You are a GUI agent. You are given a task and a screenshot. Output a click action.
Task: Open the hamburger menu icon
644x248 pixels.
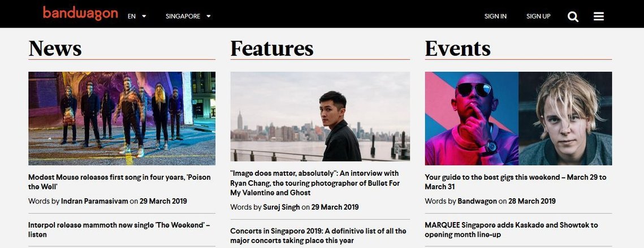click(598, 16)
